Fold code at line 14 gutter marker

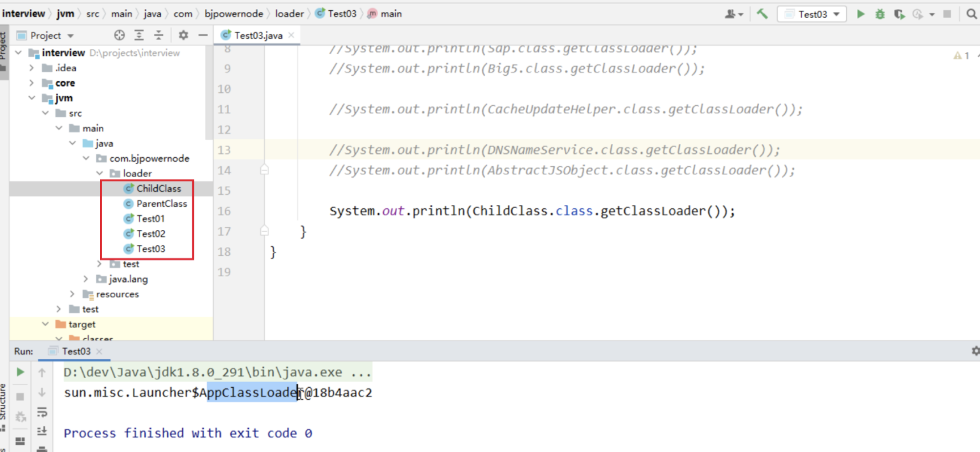click(264, 170)
